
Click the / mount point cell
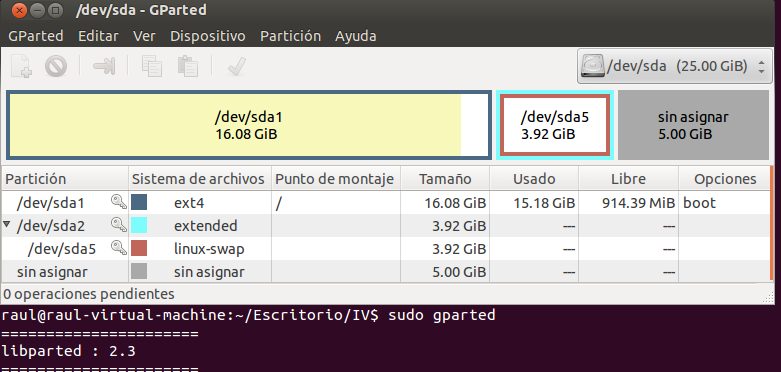coord(336,203)
